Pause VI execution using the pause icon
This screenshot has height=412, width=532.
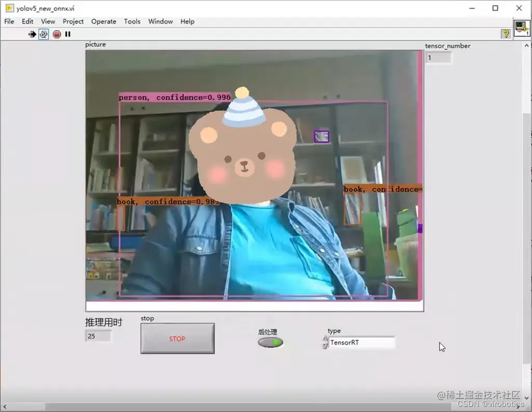click(x=68, y=34)
